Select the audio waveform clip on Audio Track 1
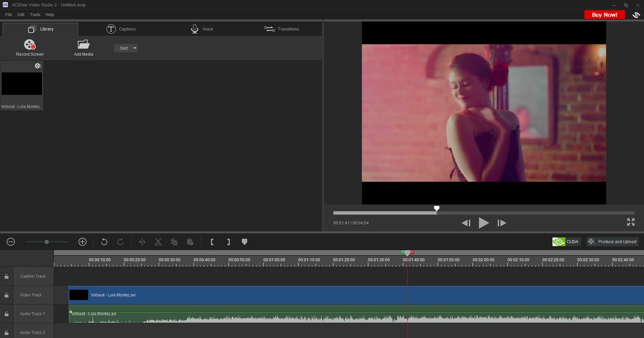 (x=356, y=315)
